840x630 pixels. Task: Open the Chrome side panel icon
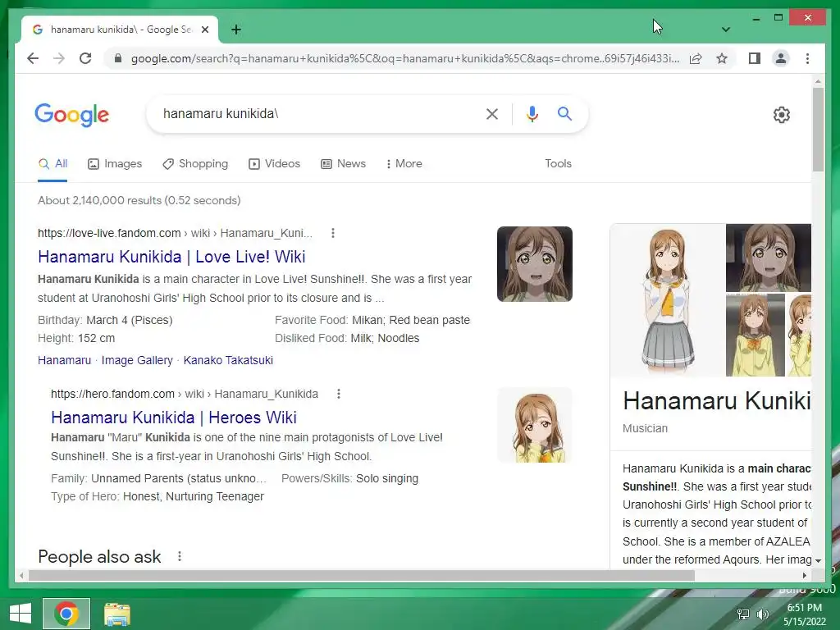[755, 58]
